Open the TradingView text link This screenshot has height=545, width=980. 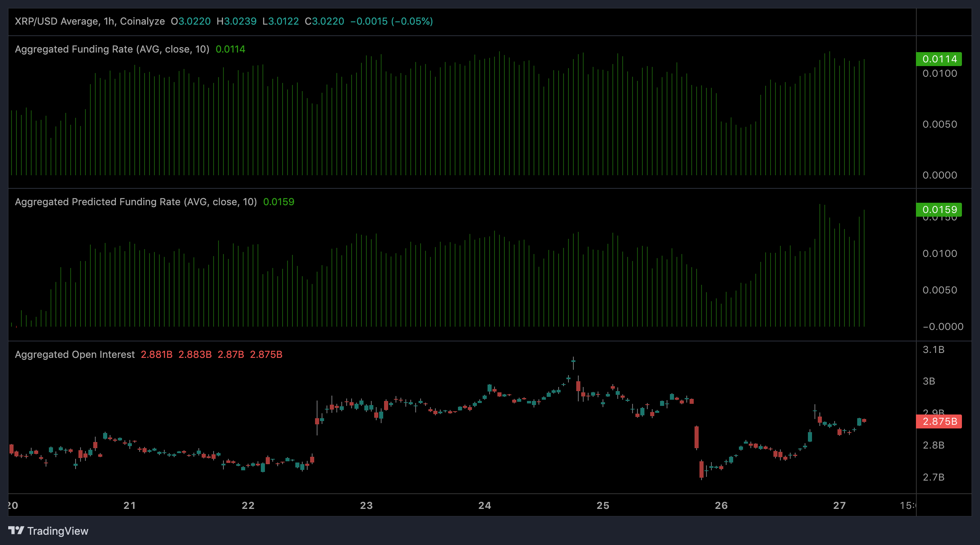tap(58, 531)
